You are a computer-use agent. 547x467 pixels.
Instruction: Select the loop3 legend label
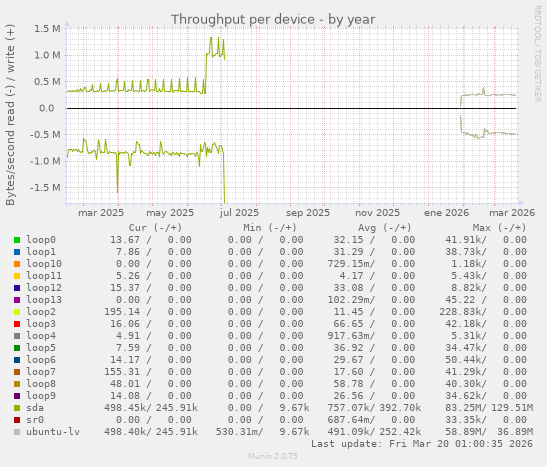coord(41,324)
